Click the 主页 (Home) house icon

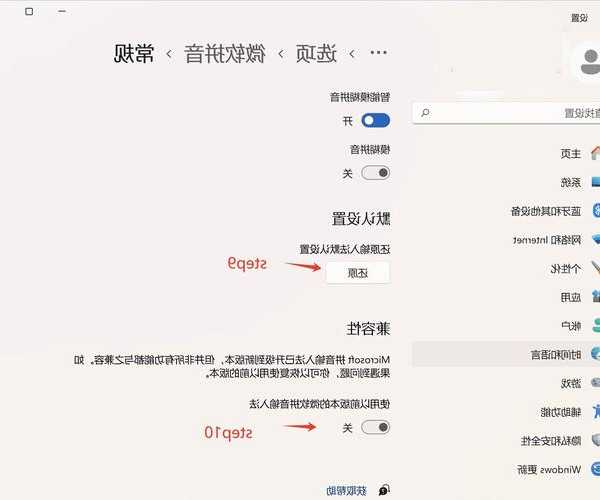pyautogui.click(x=595, y=153)
